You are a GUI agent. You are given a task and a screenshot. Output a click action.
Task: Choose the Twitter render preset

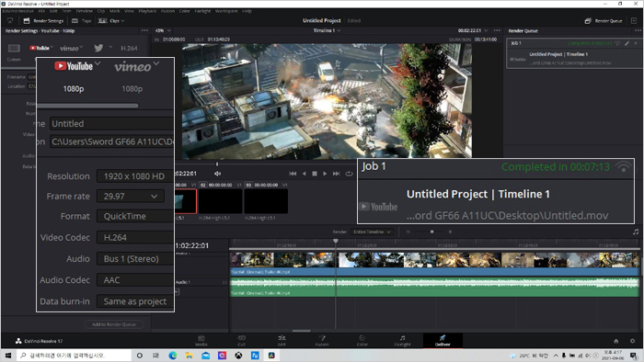tap(98, 48)
